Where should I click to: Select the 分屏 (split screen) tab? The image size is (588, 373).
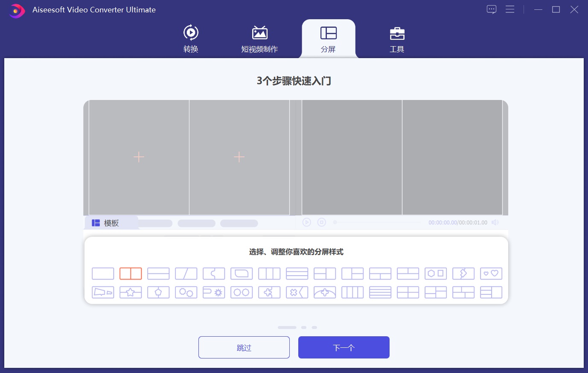(x=328, y=39)
